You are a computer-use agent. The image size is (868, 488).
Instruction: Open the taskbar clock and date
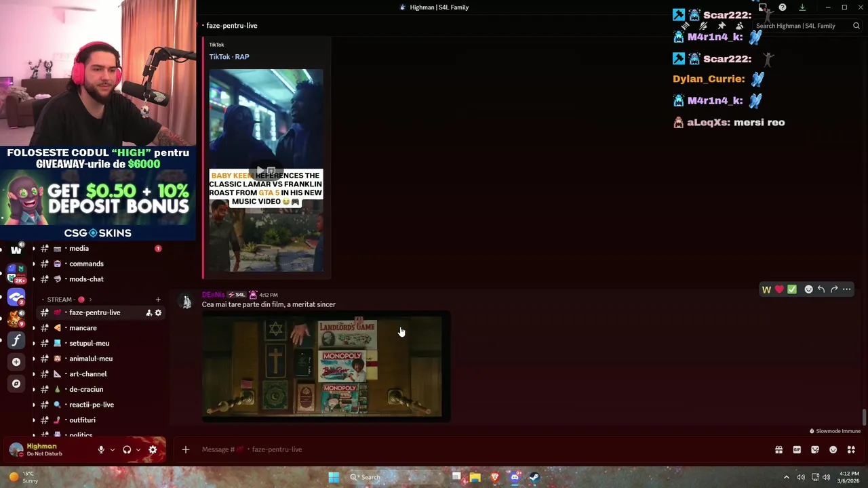click(849, 477)
